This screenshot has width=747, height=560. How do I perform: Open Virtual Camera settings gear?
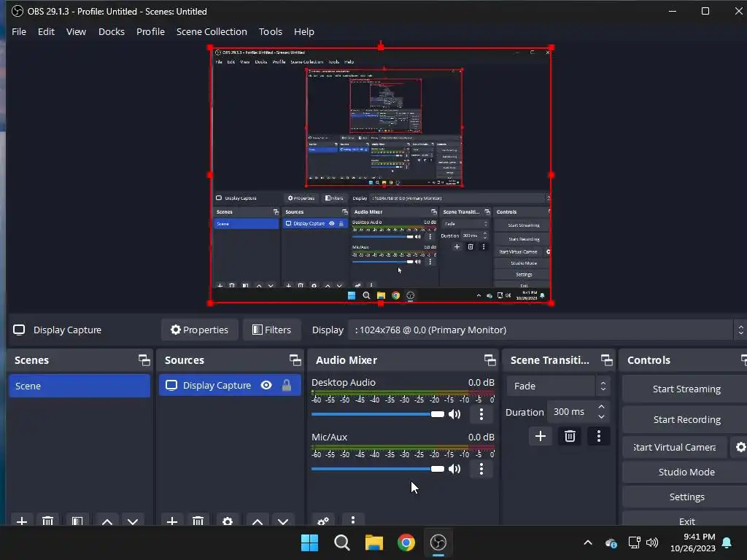point(740,447)
